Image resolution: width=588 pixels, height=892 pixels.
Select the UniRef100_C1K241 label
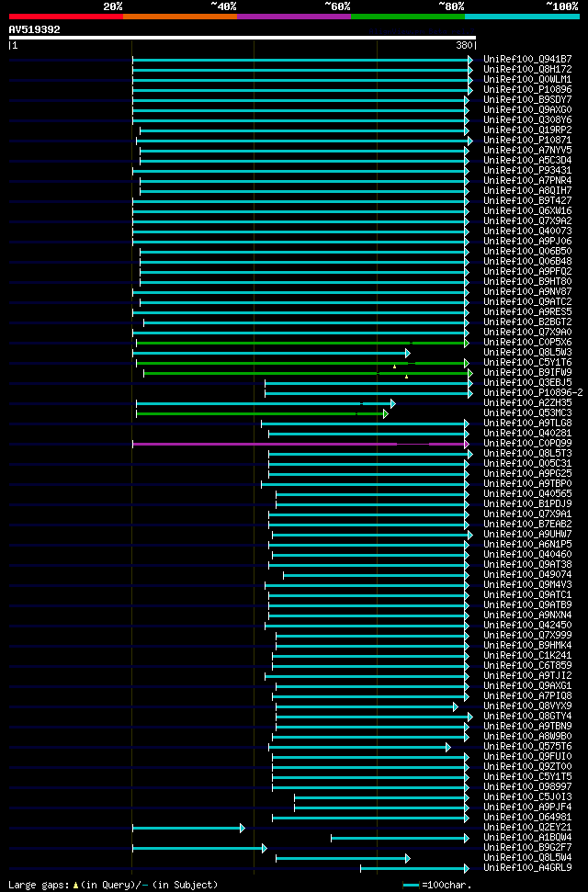coord(527,655)
